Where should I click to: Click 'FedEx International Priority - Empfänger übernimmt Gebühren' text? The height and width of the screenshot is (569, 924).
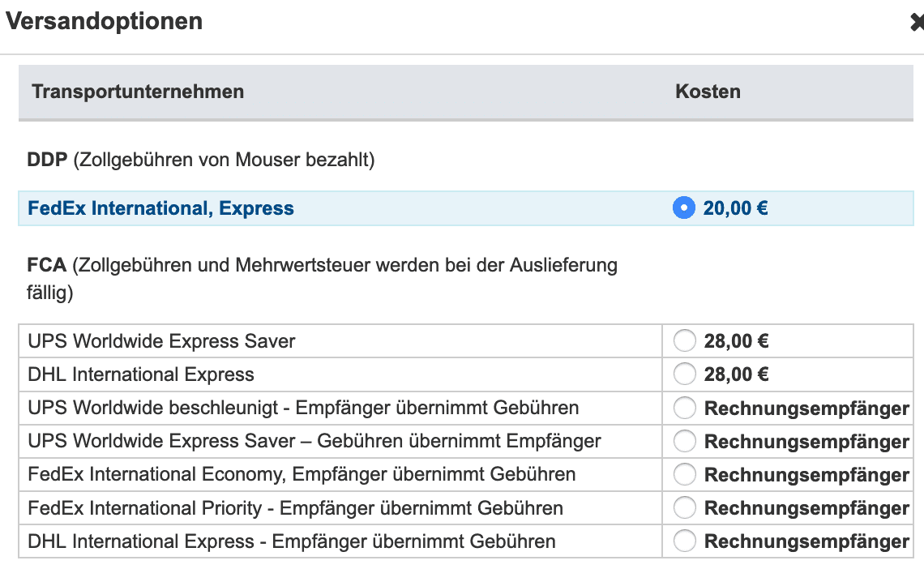click(x=295, y=507)
